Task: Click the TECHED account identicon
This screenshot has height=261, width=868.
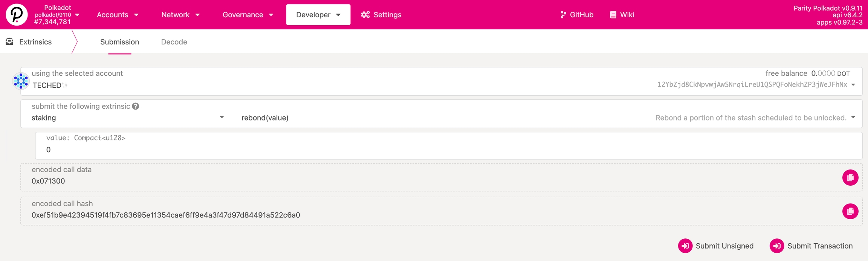Action: [21, 81]
